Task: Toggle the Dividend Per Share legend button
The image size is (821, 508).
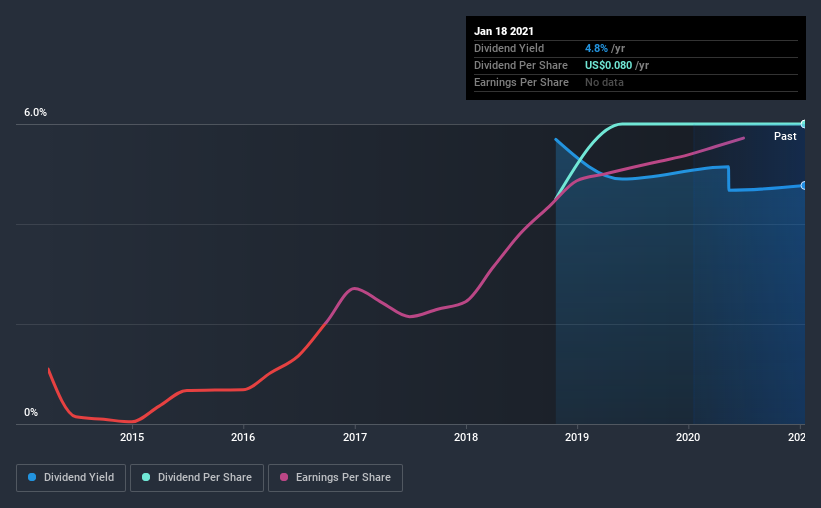Action: [197, 478]
